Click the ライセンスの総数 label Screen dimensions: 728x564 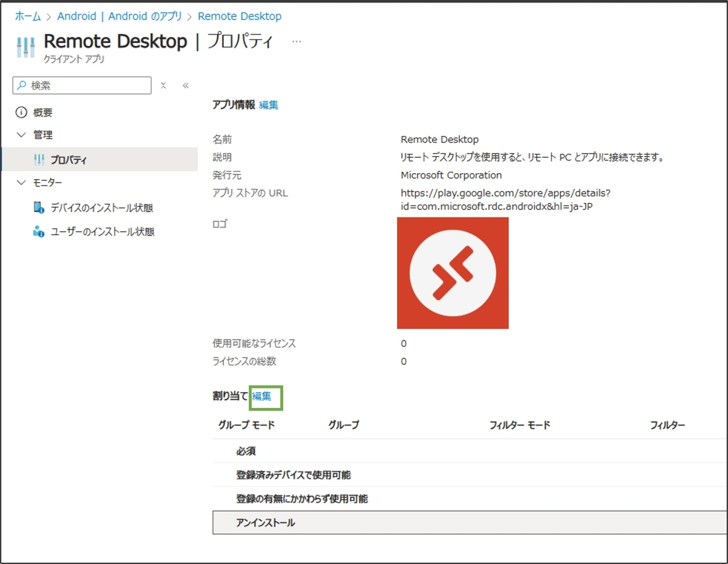click(x=244, y=361)
